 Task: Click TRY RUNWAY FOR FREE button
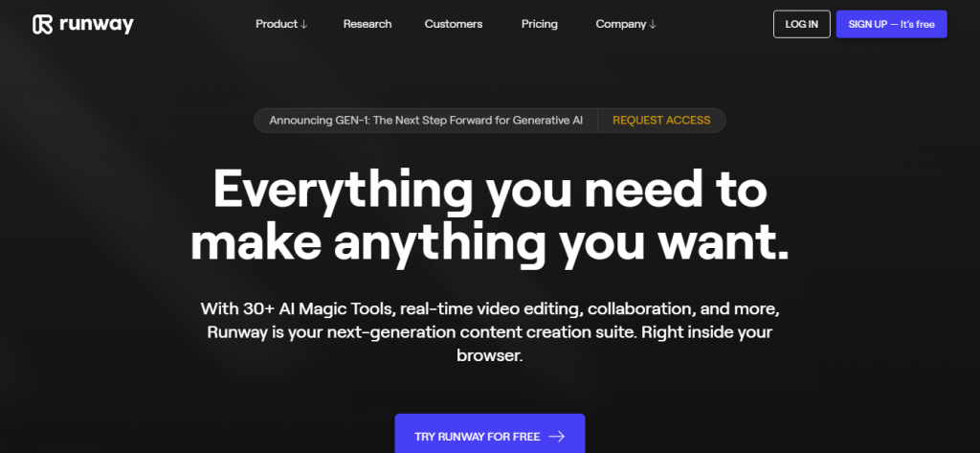pos(490,434)
